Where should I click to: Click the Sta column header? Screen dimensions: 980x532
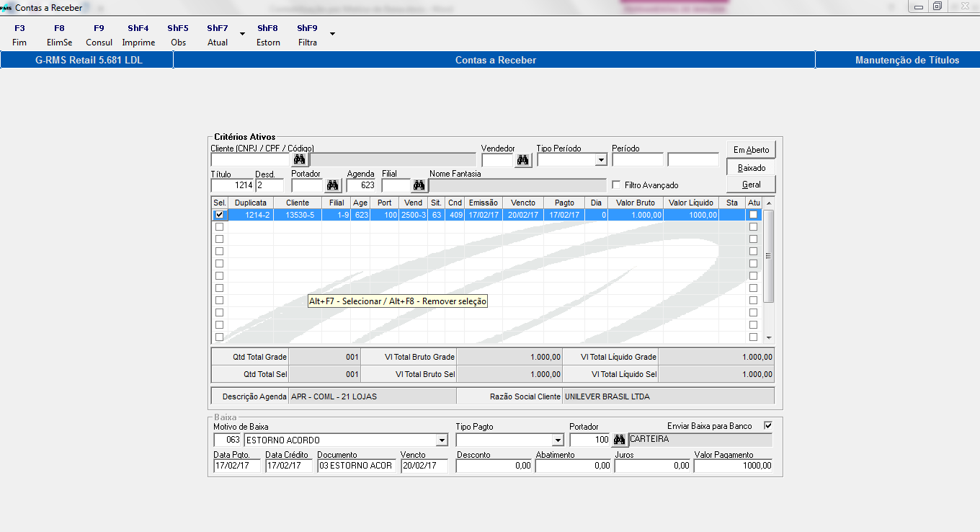point(732,203)
